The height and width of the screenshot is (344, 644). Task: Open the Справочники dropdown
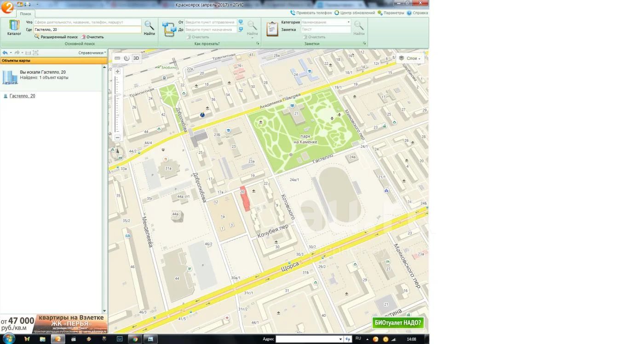[x=92, y=52]
